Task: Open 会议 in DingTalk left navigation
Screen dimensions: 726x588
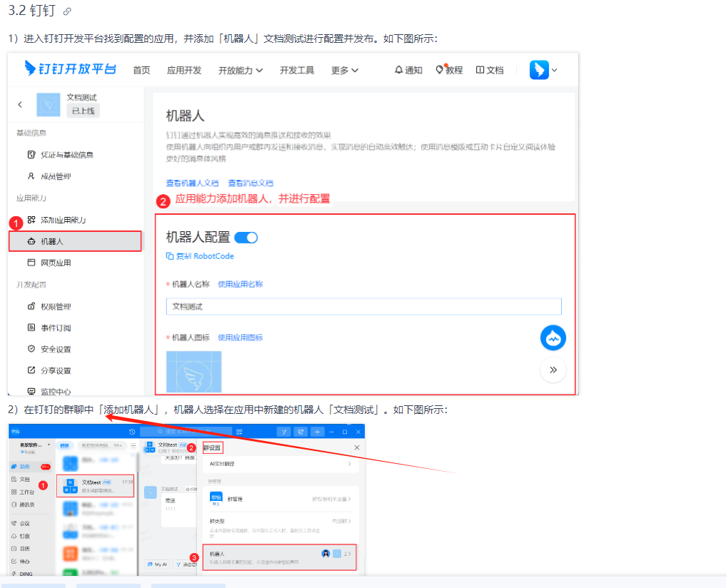Action: click(x=21, y=524)
